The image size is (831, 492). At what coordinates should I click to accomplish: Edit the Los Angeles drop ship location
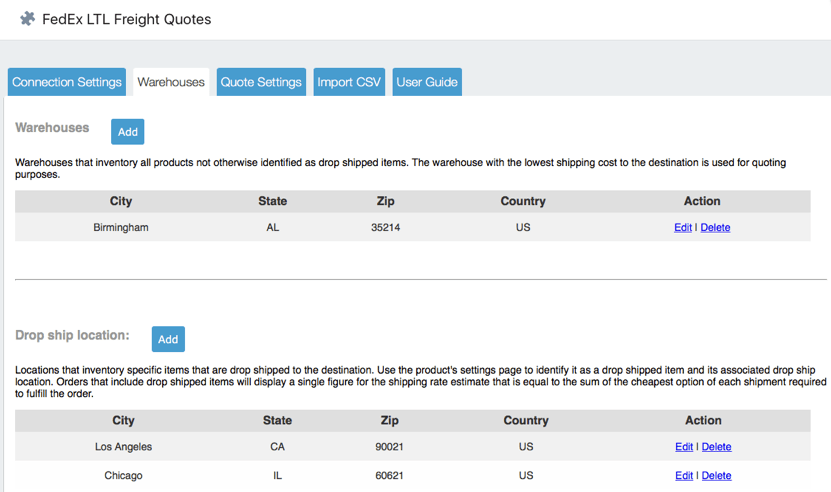pyautogui.click(x=684, y=447)
